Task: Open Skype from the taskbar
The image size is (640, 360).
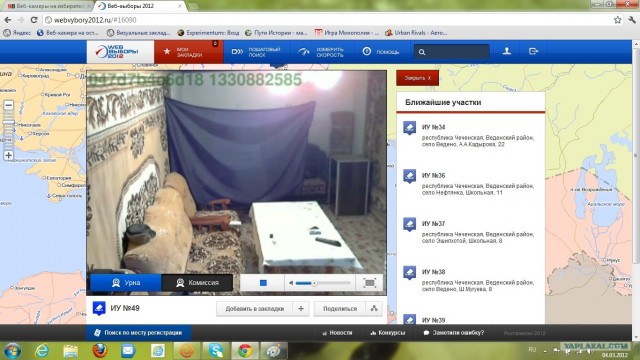Action: (216, 351)
